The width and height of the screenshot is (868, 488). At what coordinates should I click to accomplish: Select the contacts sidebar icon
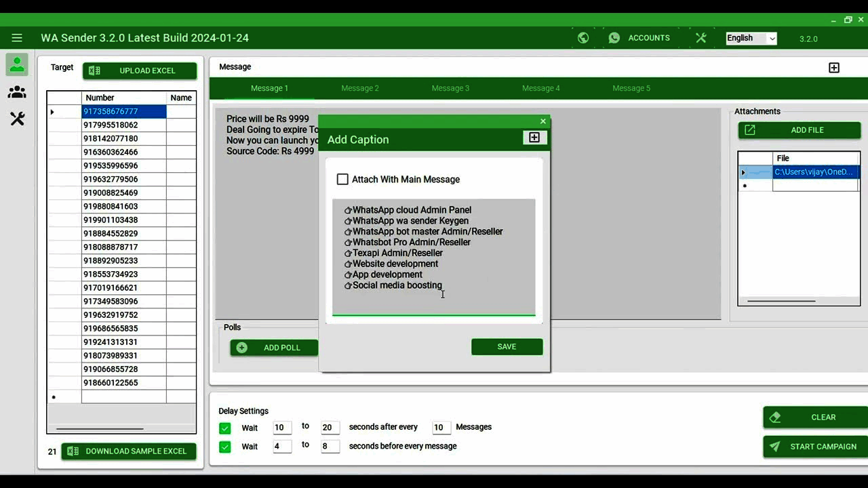coord(16,64)
